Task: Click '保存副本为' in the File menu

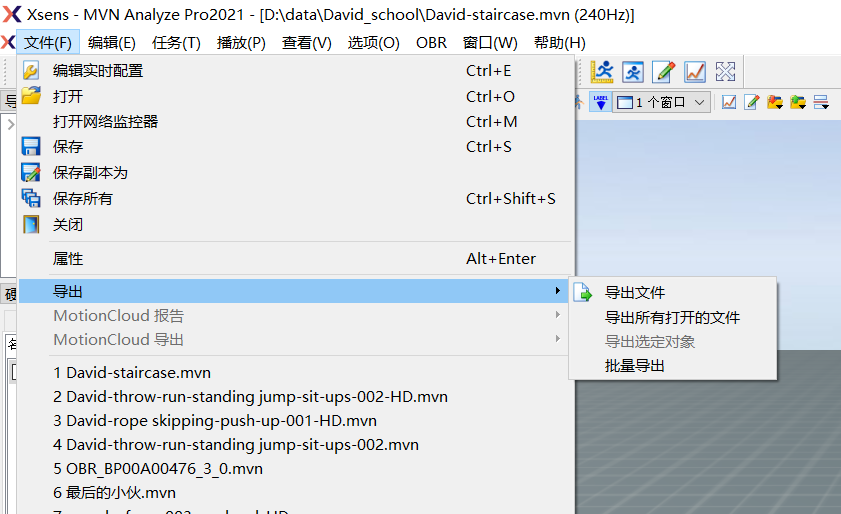Action: click(90, 173)
